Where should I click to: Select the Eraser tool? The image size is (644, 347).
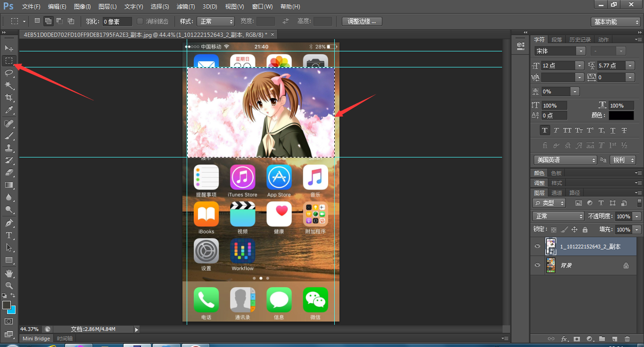pyautogui.click(x=9, y=173)
